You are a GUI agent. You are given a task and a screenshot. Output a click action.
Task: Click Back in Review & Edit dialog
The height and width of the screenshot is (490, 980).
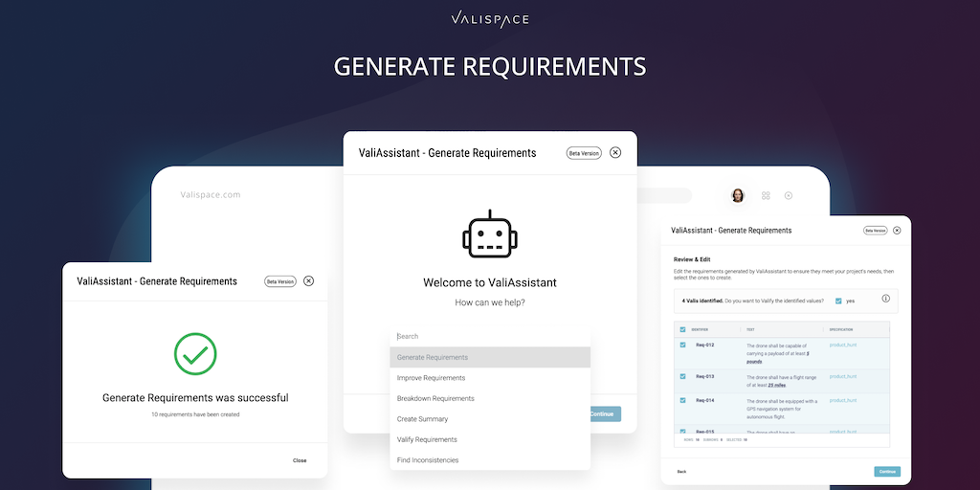pyautogui.click(x=681, y=472)
